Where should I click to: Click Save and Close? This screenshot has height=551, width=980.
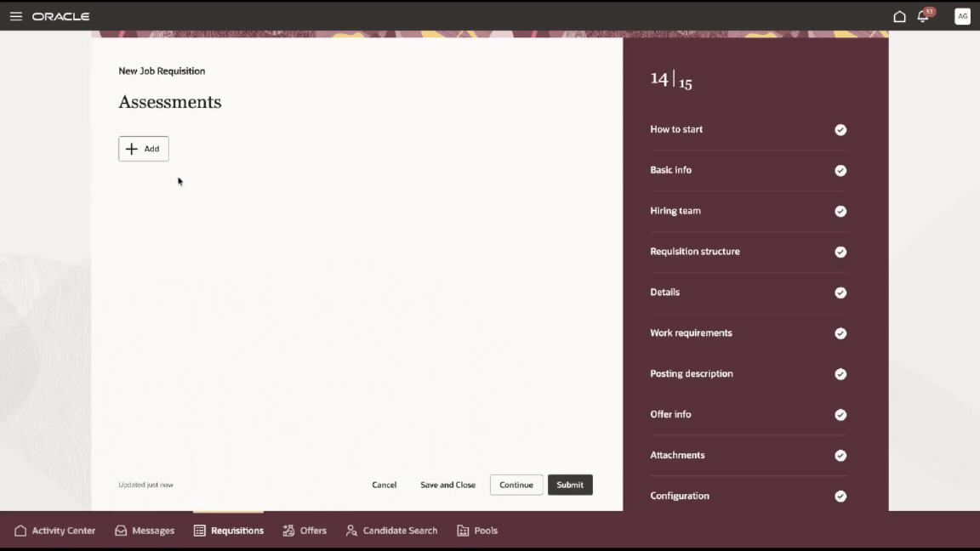pyautogui.click(x=447, y=485)
